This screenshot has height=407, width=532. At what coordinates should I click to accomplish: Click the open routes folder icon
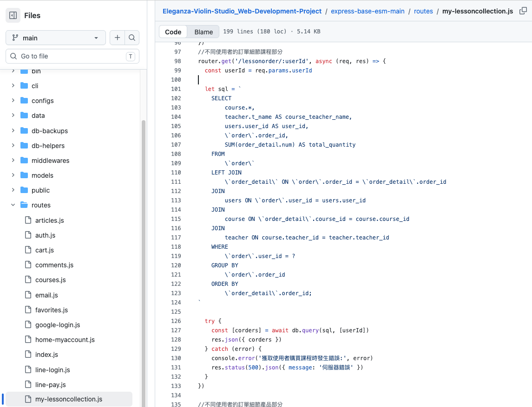tap(24, 206)
